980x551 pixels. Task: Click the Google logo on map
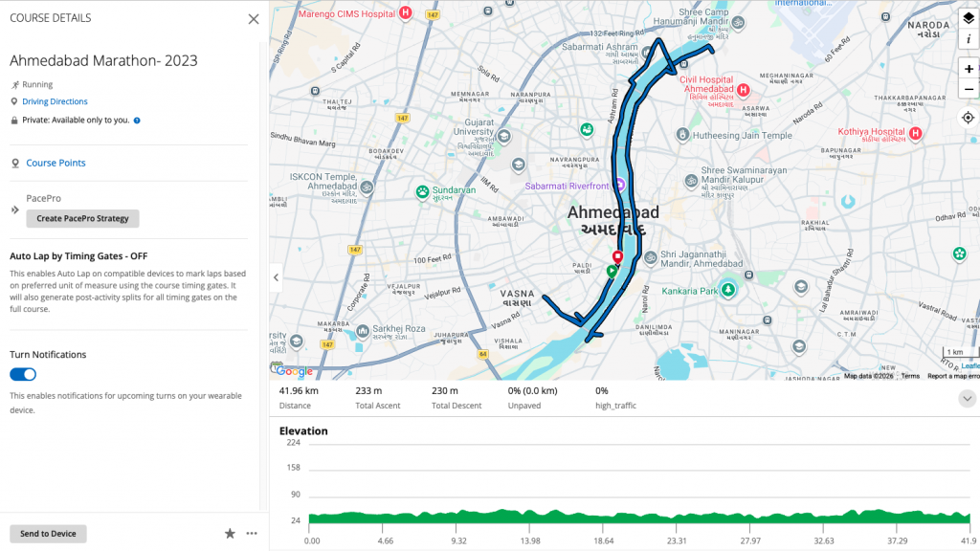point(293,370)
